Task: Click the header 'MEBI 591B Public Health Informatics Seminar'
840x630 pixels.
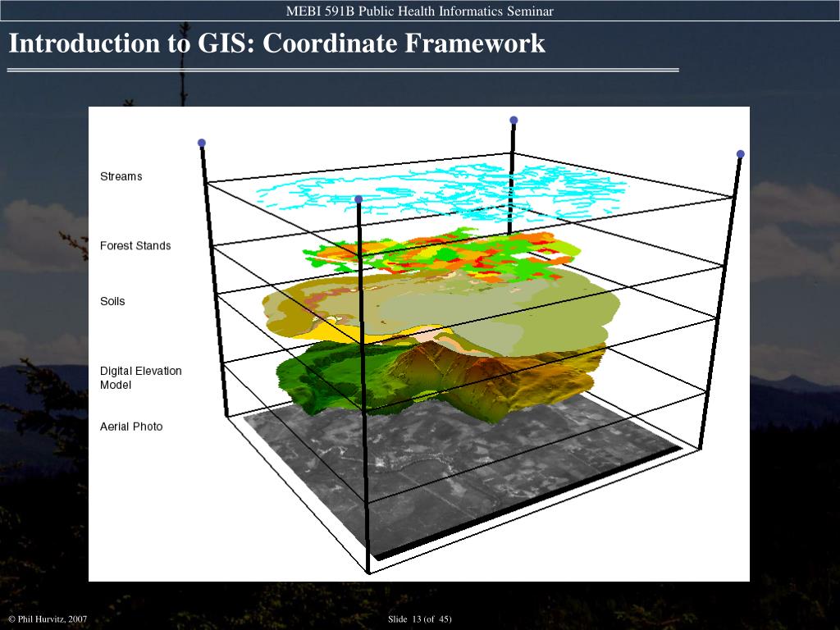Action: pyautogui.click(x=419, y=11)
